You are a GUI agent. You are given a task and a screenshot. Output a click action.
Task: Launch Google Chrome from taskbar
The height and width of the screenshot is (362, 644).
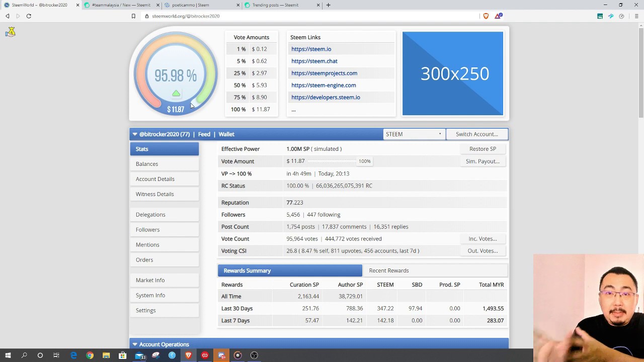[x=90, y=355]
